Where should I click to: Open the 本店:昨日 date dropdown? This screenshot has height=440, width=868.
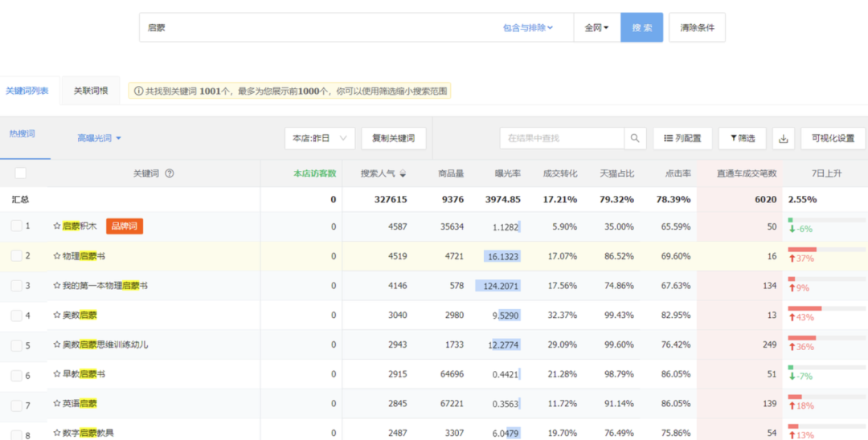point(319,138)
